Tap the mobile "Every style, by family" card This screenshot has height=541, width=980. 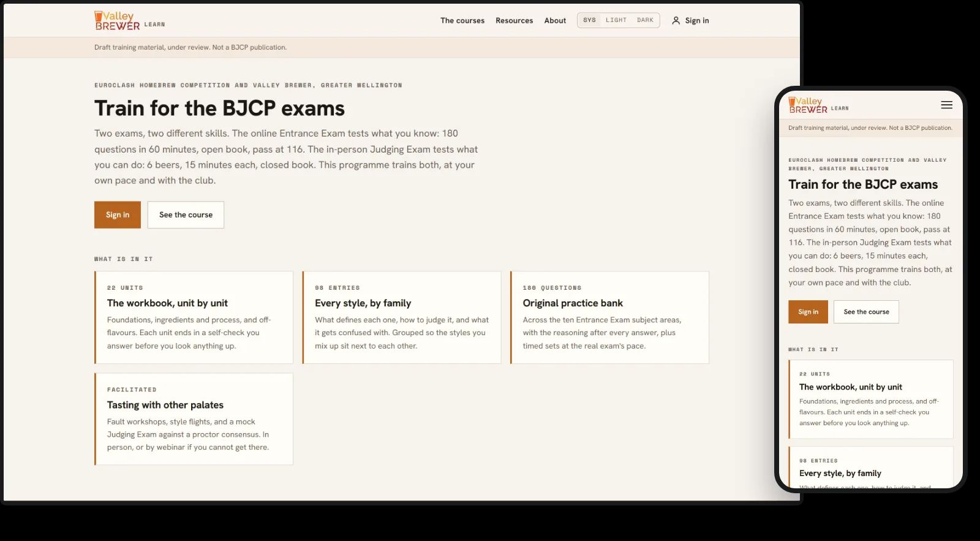pyautogui.click(x=870, y=467)
